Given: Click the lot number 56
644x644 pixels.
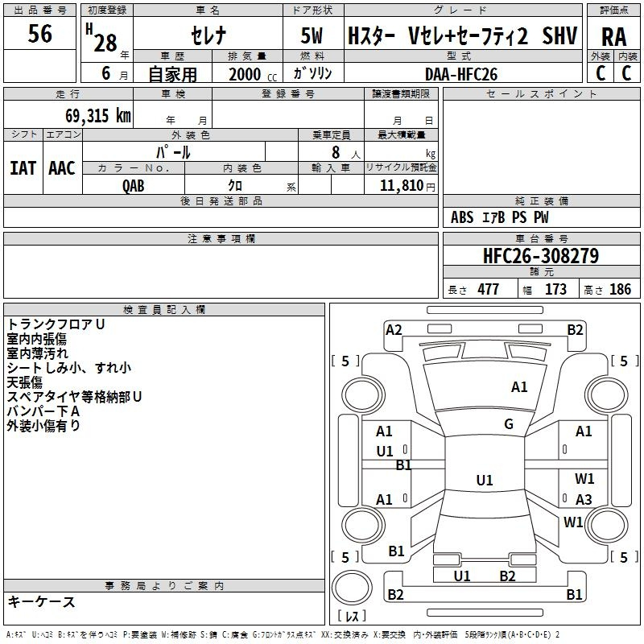Looking at the screenshot, I should [x=39, y=33].
